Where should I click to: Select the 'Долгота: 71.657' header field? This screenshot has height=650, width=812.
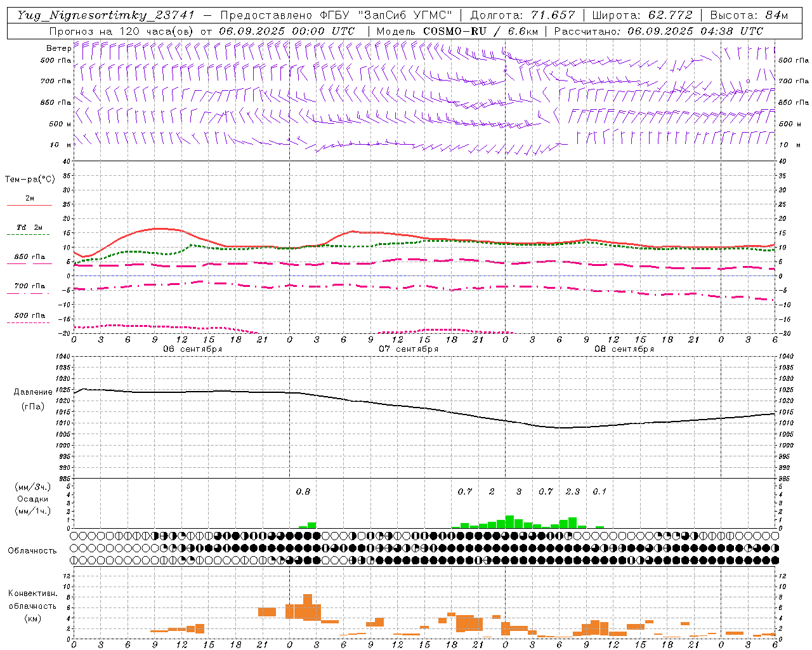[523, 15]
